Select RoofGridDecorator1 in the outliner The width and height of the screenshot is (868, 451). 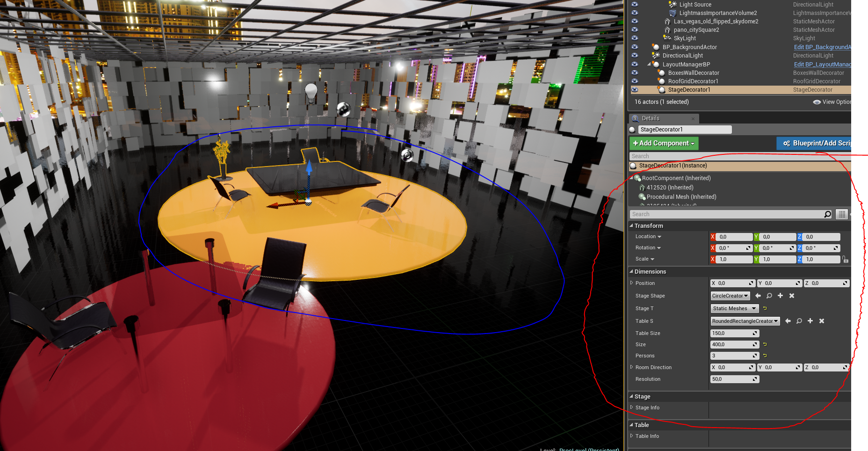[693, 81]
